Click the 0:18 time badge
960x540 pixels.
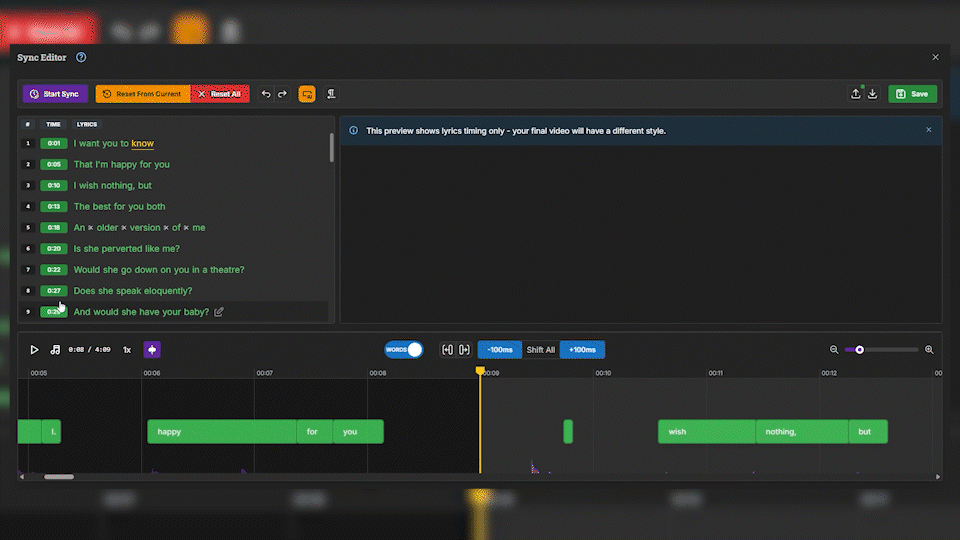[54, 227]
